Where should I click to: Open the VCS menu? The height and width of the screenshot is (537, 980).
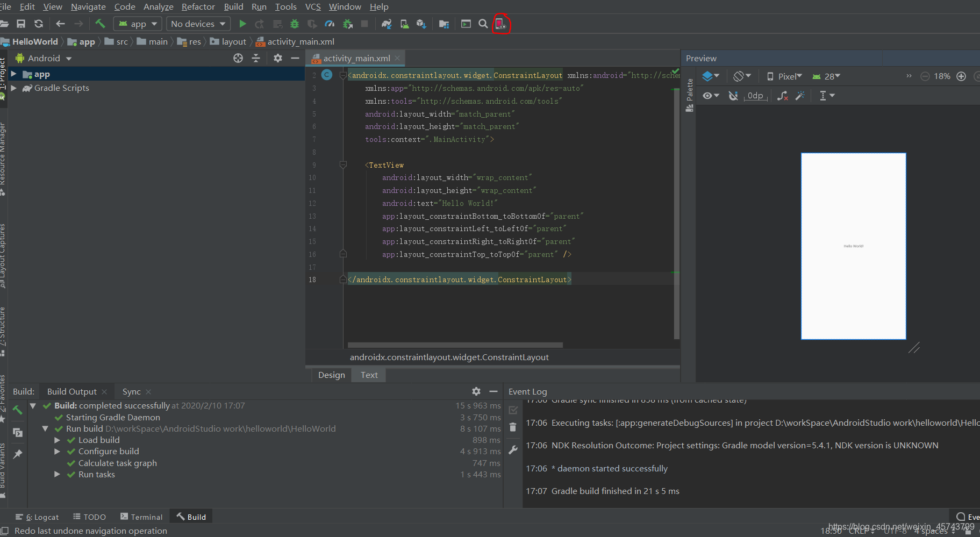(x=313, y=6)
